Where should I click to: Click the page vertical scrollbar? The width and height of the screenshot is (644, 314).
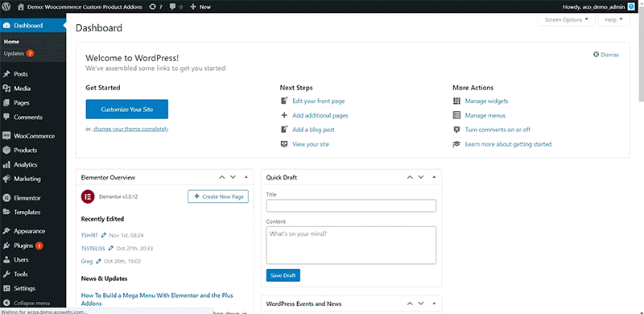coord(641,53)
